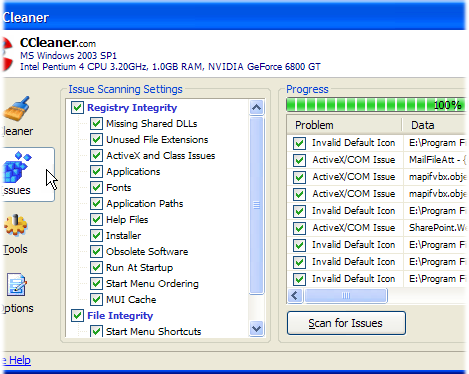Click the Intel Pentium 4 CPU info line

[170, 67]
